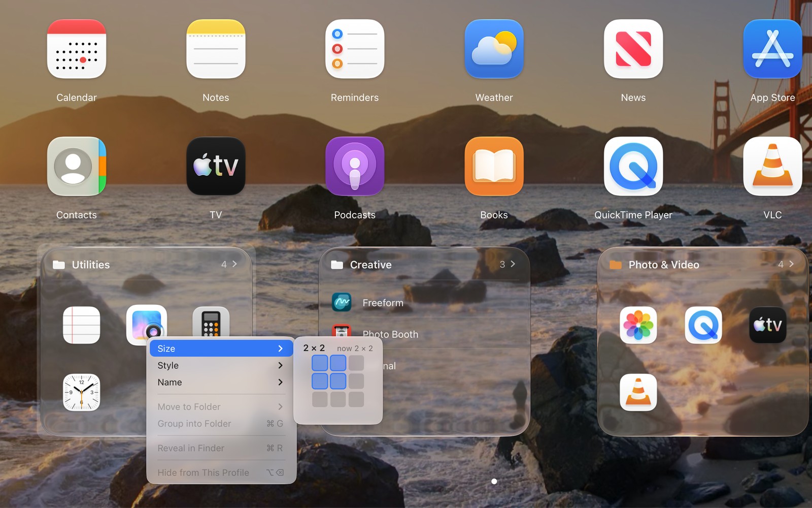Click the Photo & Video folder title
The image size is (812, 508).
click(664, 265)
